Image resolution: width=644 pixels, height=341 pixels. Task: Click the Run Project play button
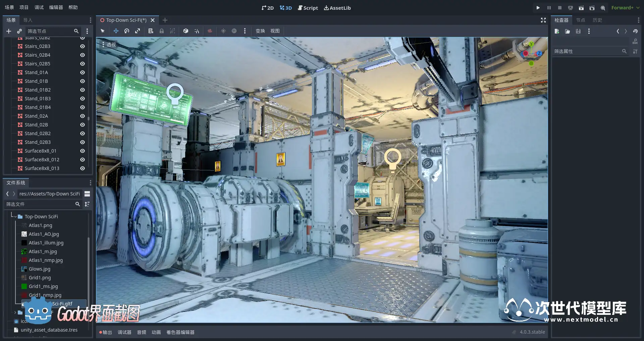(538, 8)
